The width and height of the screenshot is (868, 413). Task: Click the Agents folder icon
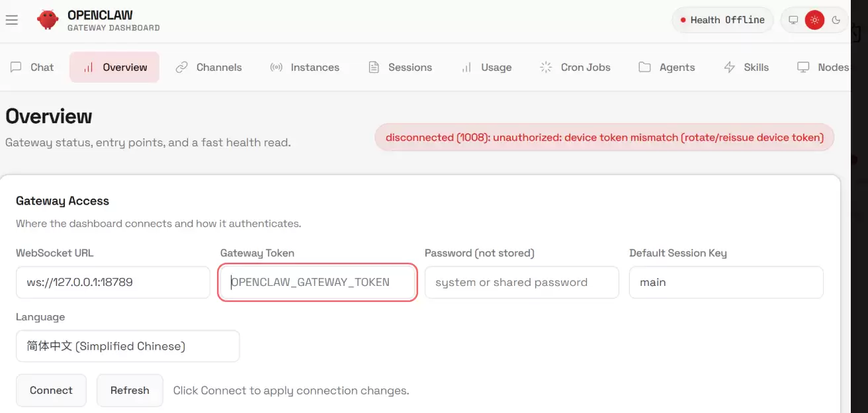[x=644, y=67]
